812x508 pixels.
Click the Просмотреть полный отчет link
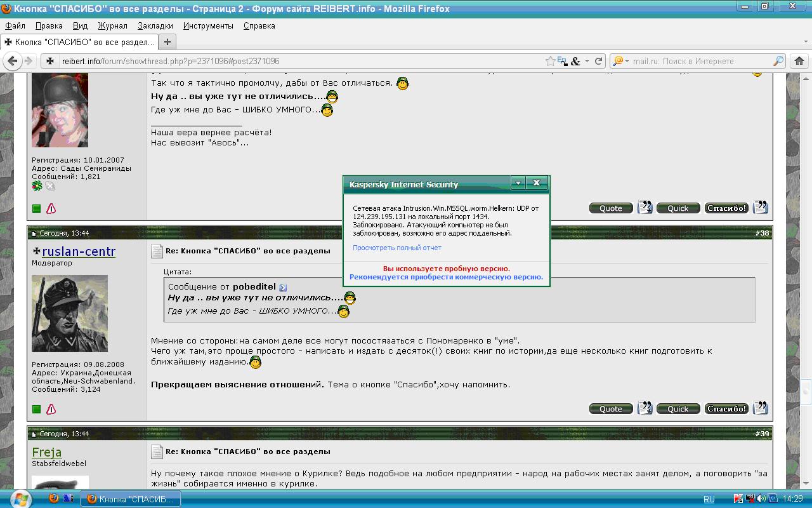[397, 248]
